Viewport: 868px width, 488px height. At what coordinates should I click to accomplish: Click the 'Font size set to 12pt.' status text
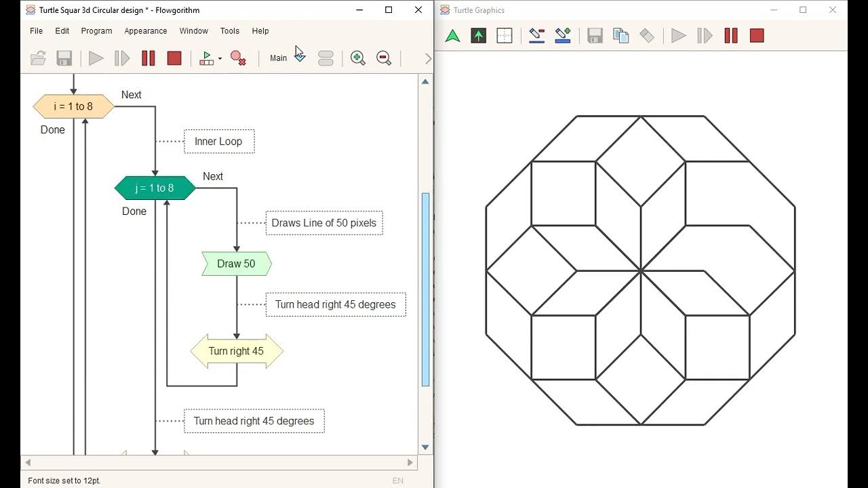tap(64, 481)
